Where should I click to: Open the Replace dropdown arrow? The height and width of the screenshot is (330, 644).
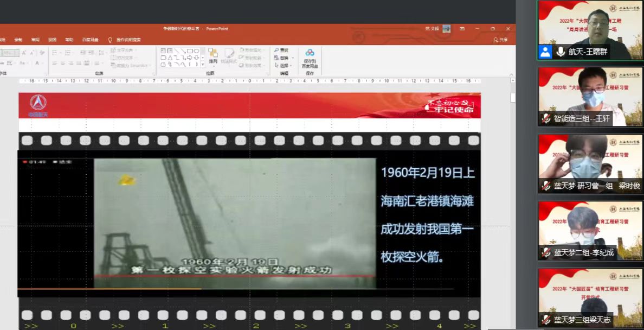click(293, 58)
